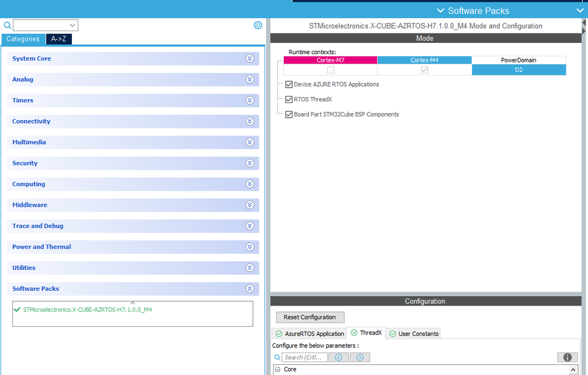Click the green checkmark beside X-CUBE-AZRTOS pack
Image resolution: width=588 pixels, height=375 pixels.
tap(17, 310)
